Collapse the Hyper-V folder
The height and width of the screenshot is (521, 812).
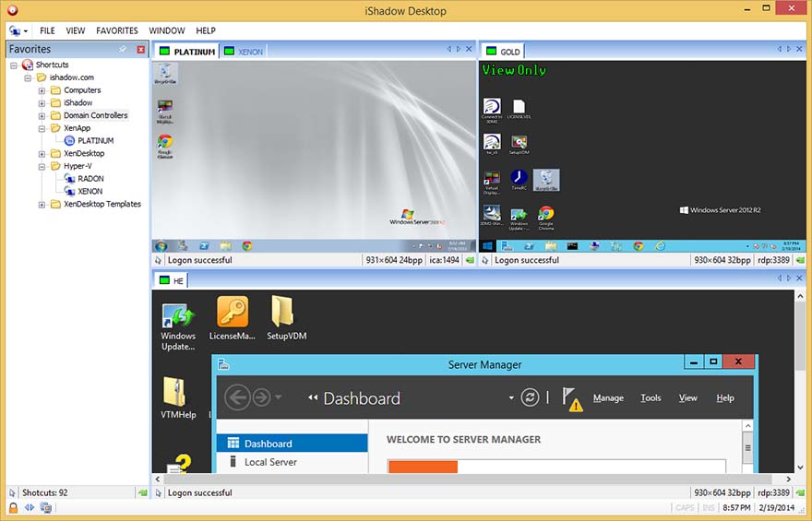pyautogui.click(x=42, y=167)
